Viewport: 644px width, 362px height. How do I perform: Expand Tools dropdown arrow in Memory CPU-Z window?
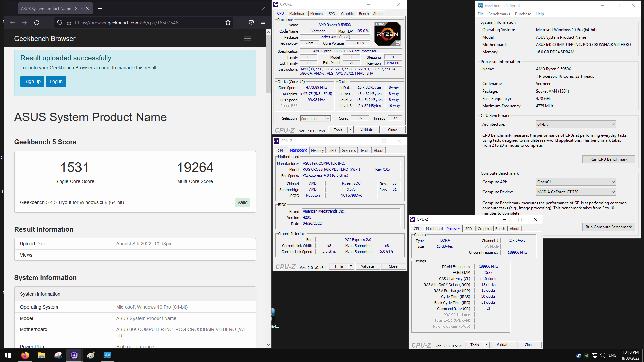click(x=487, y=345)
